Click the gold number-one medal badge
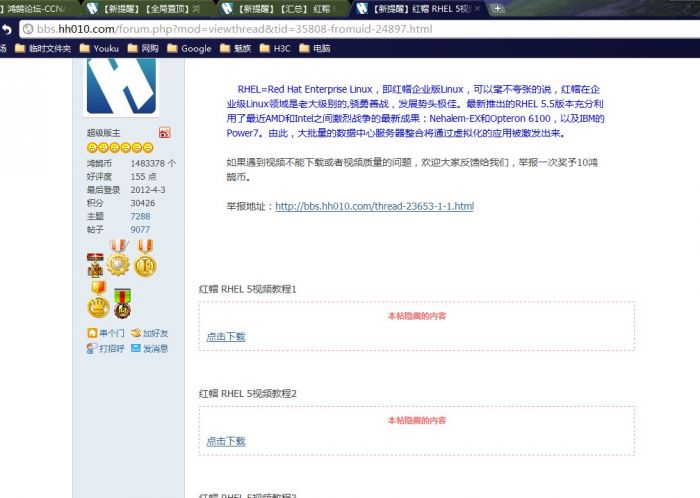Screen dimensions: 700x498 146,258
